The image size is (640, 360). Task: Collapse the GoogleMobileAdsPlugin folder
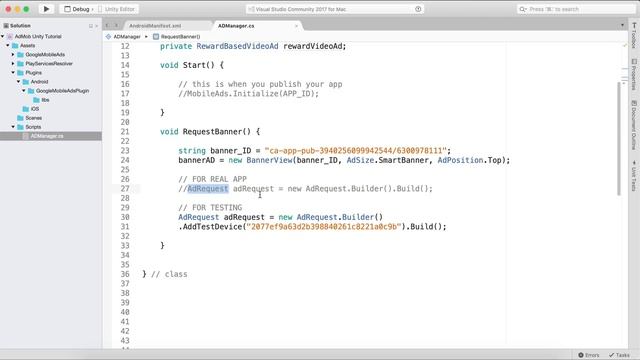pos(24,91)
